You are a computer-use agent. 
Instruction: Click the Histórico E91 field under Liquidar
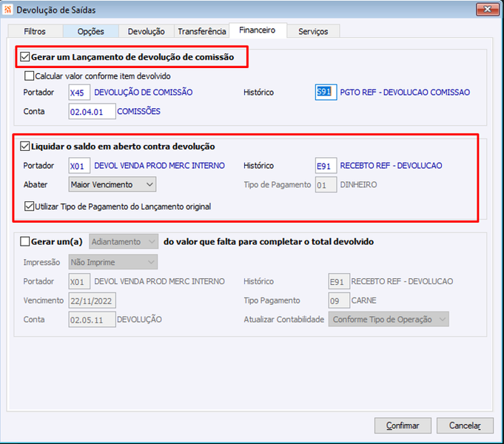pyautogui.click(x=326, y=166)
